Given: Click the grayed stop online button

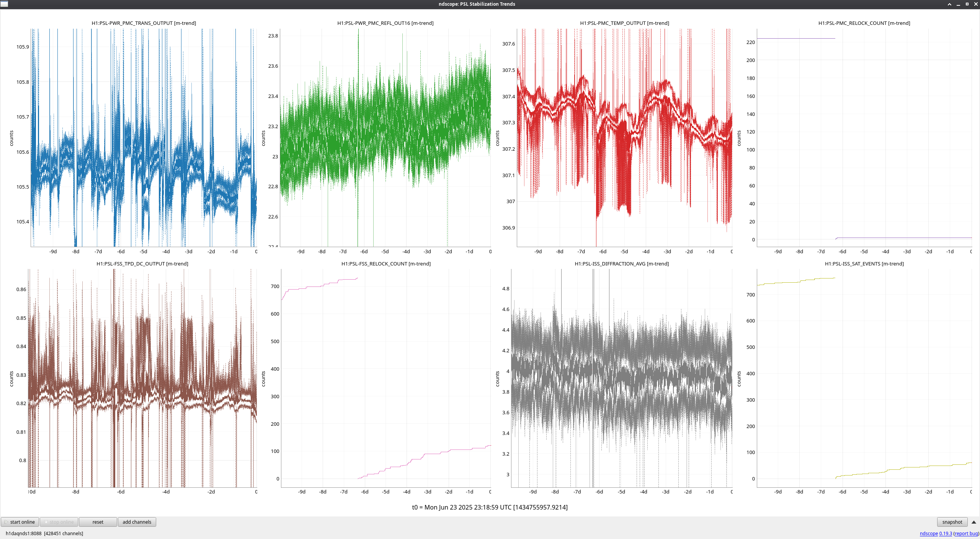Looking at the screenshot, I should point(59,522).
